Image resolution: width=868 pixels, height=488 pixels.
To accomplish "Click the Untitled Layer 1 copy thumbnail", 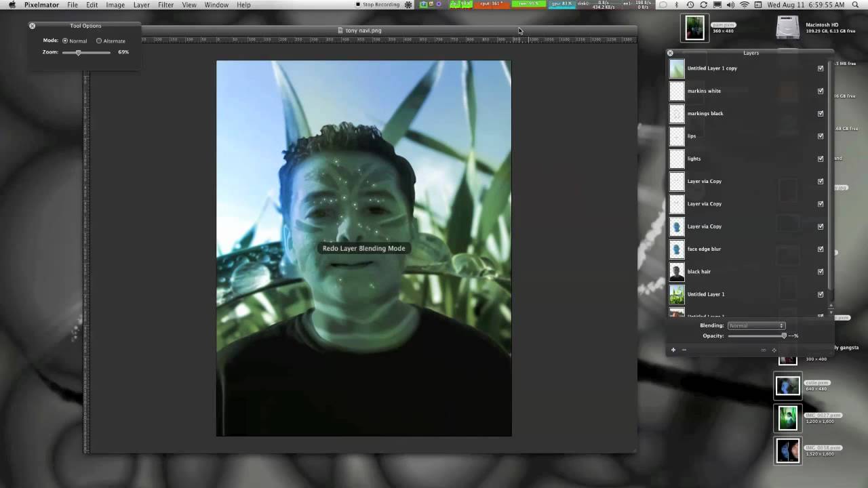I will (677, 68).
